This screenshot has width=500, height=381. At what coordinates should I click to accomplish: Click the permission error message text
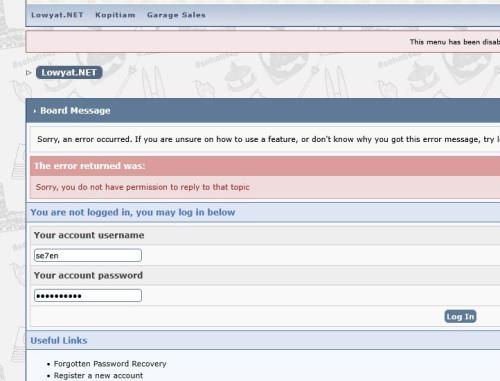click(143, 187)
